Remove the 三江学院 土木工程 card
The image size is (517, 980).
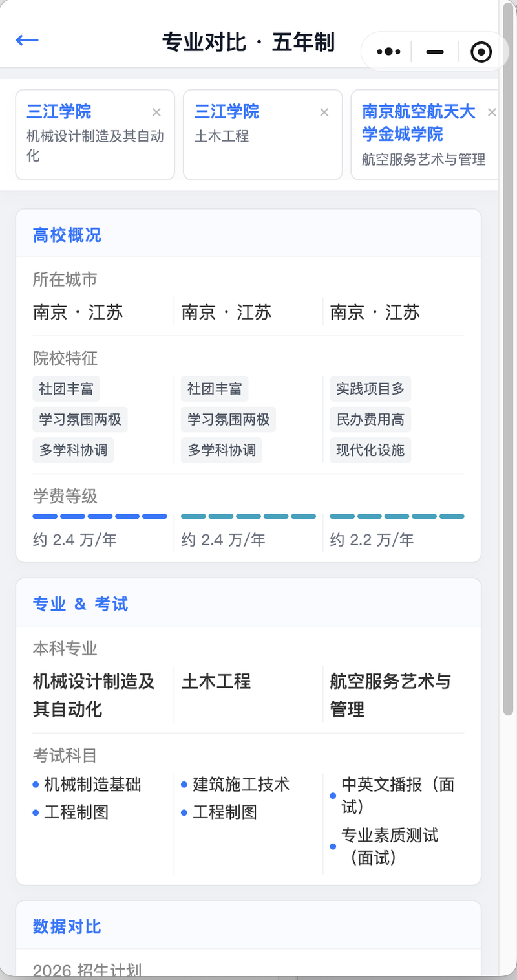coord(324,113)
